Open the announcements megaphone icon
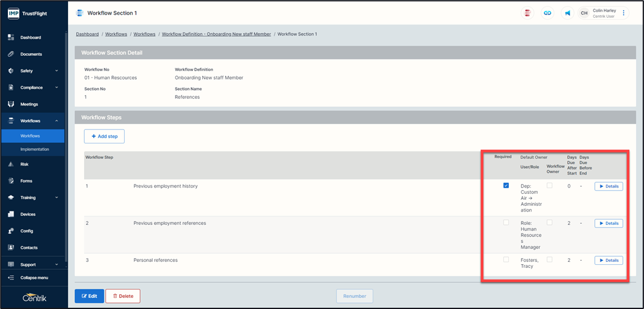 tap(567, 13)
